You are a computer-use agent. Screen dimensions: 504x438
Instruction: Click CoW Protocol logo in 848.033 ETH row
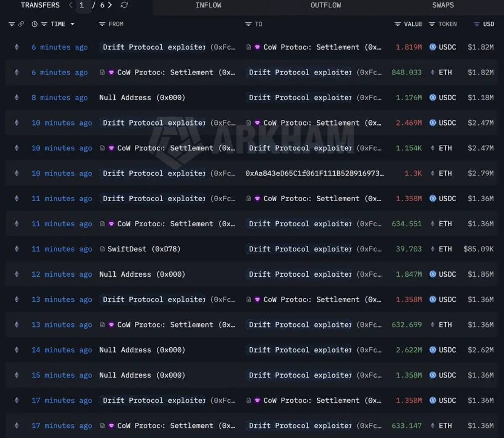(111, 72)
